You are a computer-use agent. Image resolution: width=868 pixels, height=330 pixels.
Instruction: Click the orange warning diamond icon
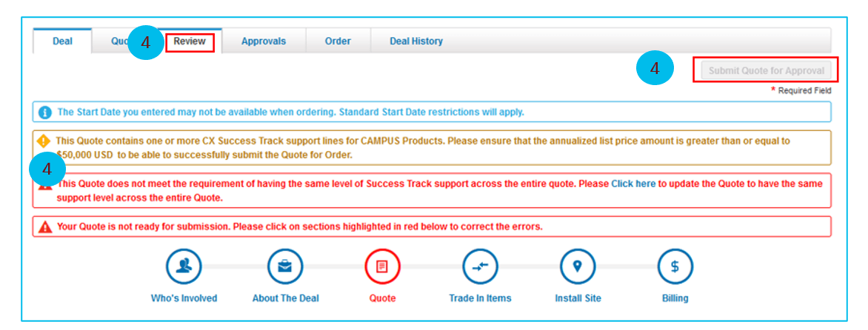pos(43,141)
